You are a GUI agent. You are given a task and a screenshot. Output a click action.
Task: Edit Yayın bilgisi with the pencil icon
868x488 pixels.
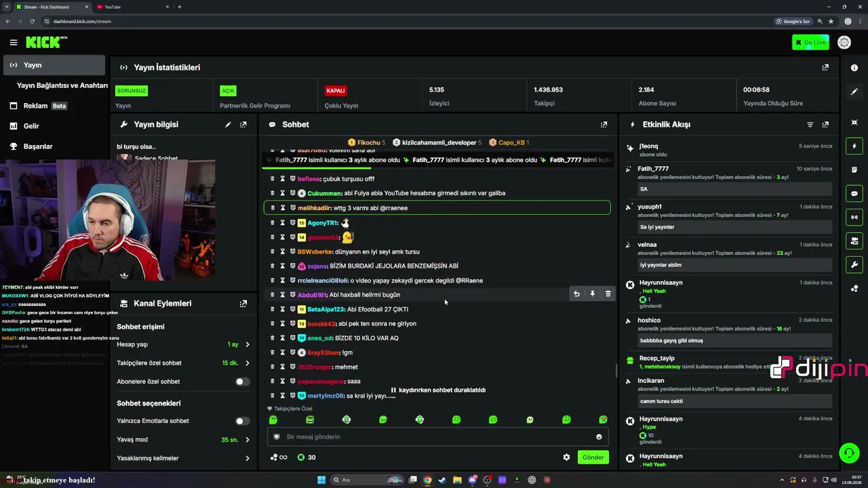pyautogui.click(x=228, y=125)
